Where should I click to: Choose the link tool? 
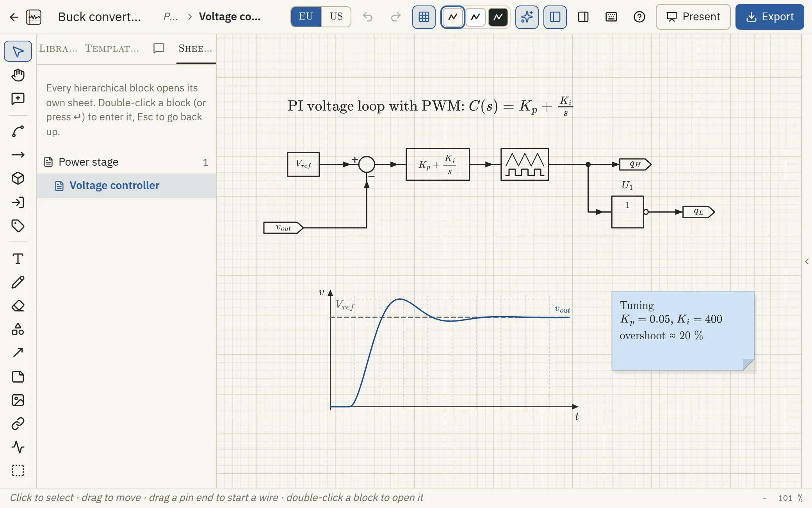pos(18,424)
